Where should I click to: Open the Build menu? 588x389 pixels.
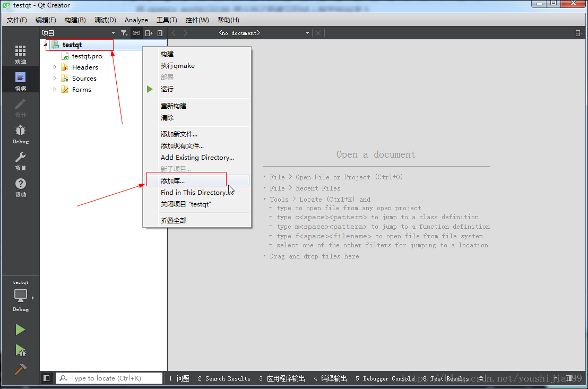point(75,20)
